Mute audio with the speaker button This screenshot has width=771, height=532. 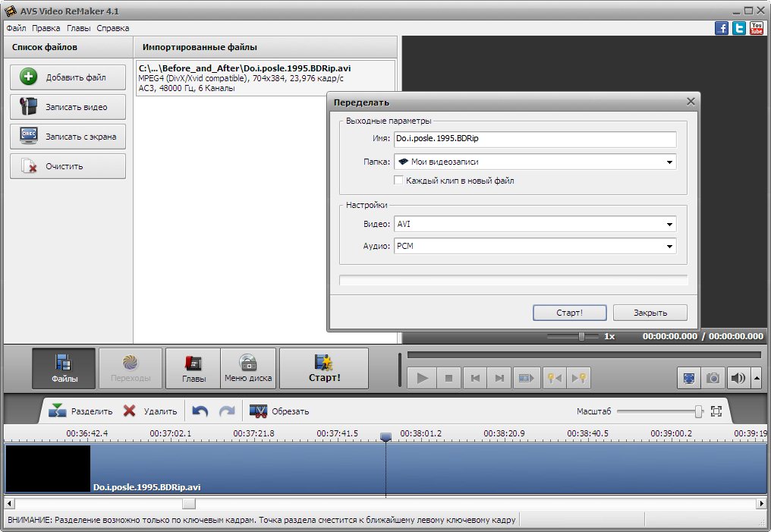click(x=738, y=378)
